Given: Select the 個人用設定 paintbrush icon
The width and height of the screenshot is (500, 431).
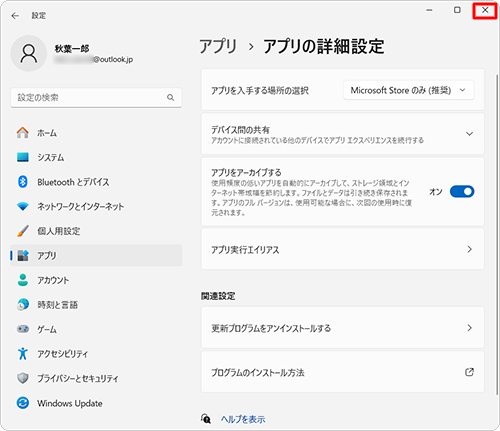Looking at the screenshot, I should tap(23, 231).
